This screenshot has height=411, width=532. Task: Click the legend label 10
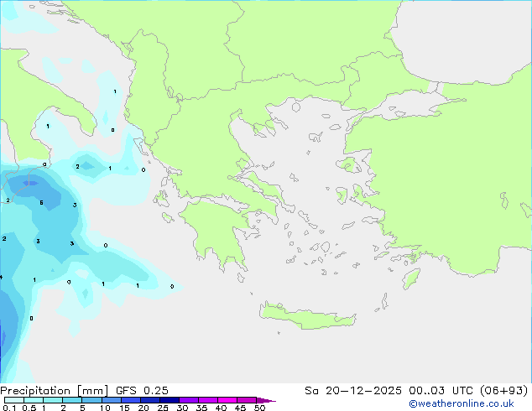click(x=105, y=408)
